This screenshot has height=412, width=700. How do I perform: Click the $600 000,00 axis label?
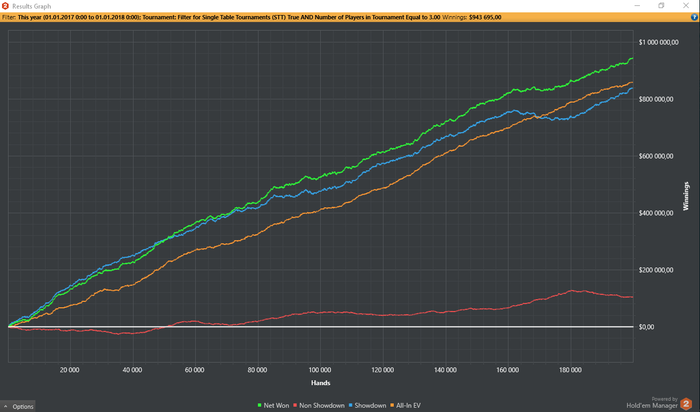656,156
